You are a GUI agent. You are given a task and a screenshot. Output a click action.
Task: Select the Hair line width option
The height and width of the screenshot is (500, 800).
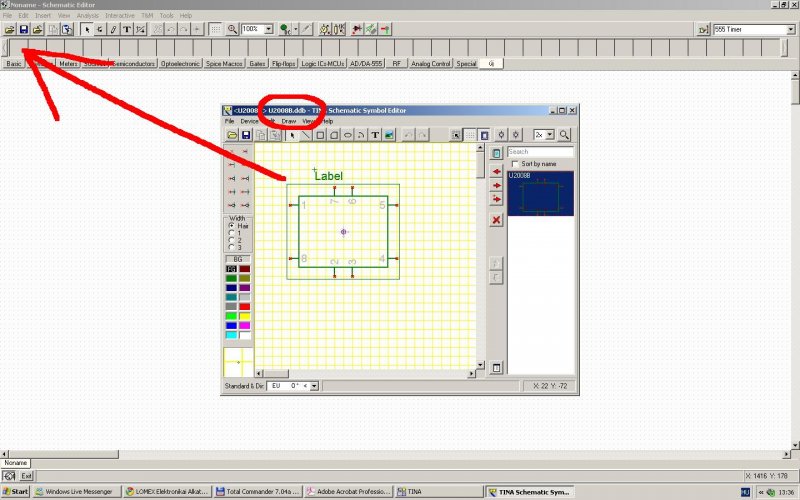(232, 226)
